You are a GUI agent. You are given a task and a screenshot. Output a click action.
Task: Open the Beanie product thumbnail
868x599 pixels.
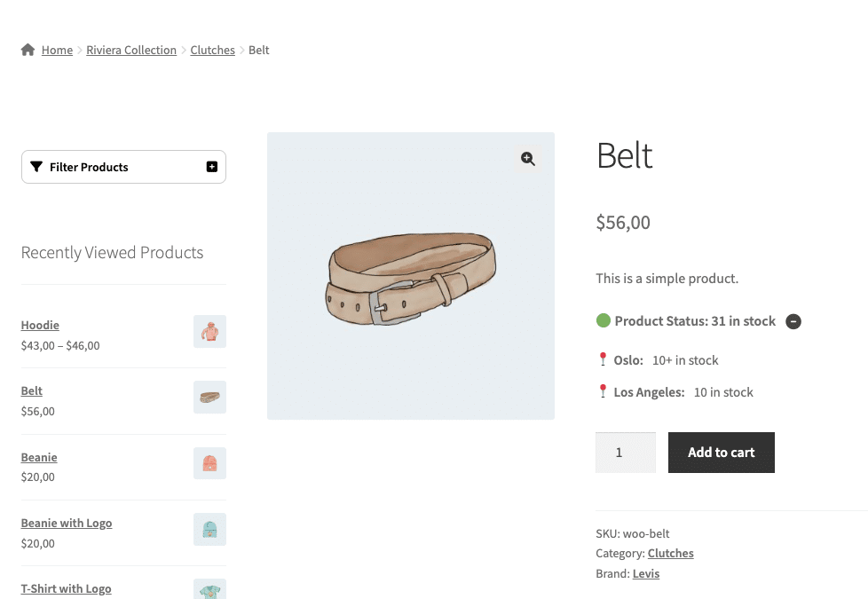209,463
